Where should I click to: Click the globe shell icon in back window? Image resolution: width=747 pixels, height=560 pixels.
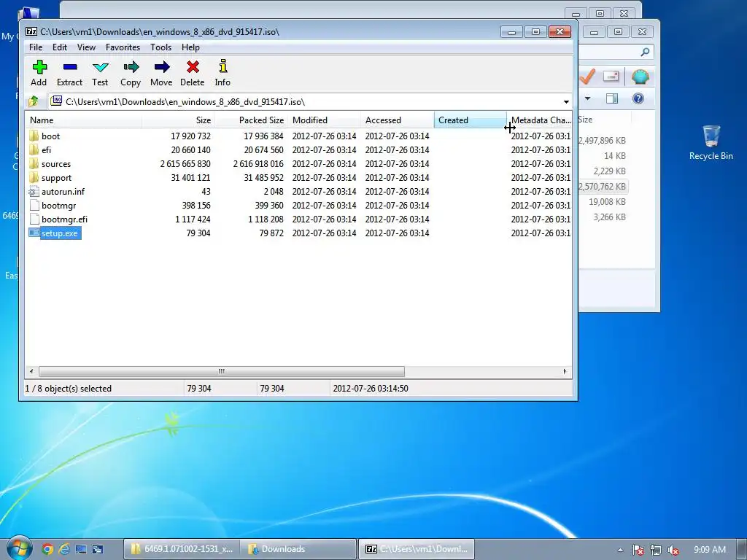pyautogui.click(x=640, y=76)
